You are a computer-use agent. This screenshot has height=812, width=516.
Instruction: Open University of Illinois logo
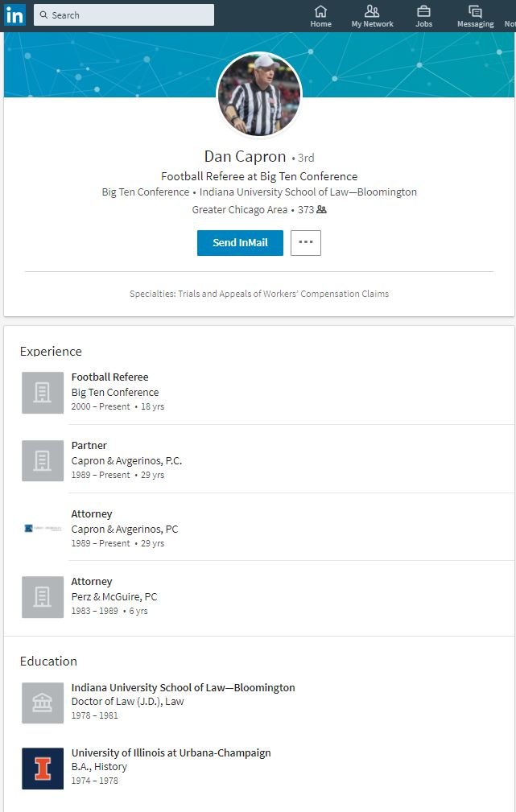pos(43,769)
